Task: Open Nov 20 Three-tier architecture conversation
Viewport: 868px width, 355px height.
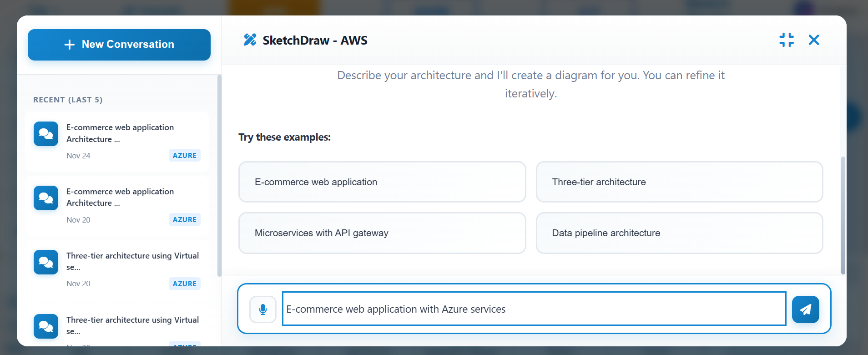Action: (117, 270)
